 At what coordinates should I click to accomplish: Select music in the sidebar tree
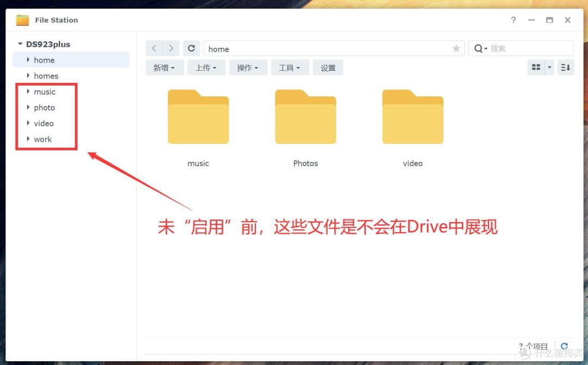point(45,92)
